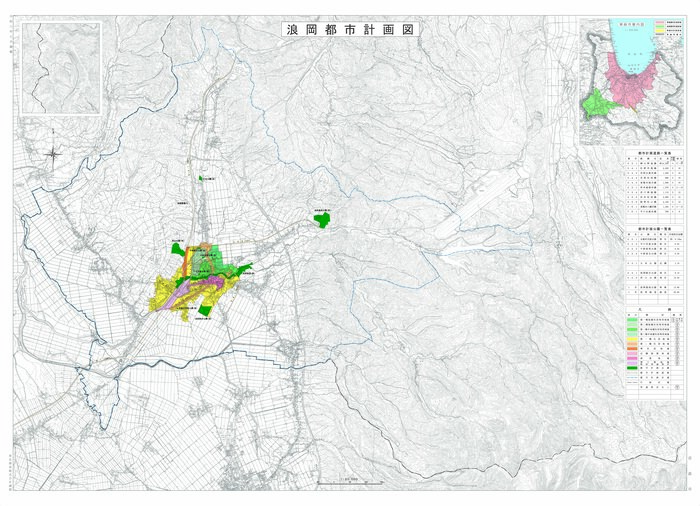Select the dark orange swatch in the legend
This screenshot has width=700, height=506.
pos(632,349)
